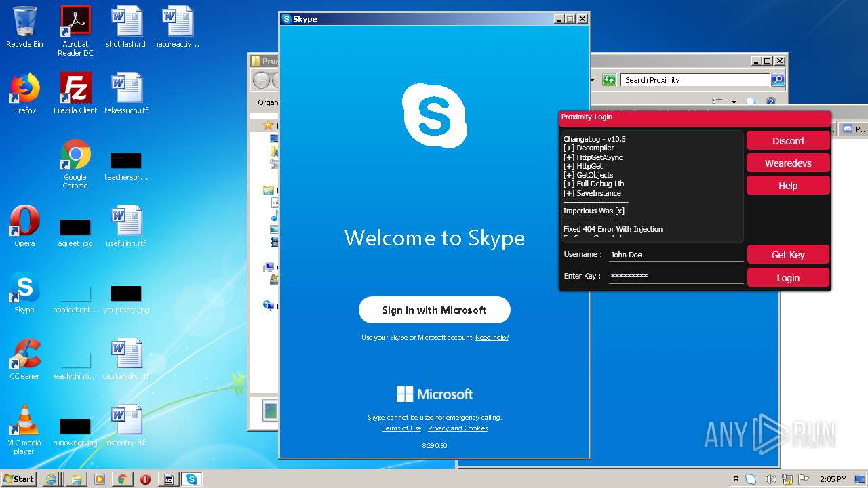
Task: Open the Firefox desktop shortcut
Action: tap(24, 94)
